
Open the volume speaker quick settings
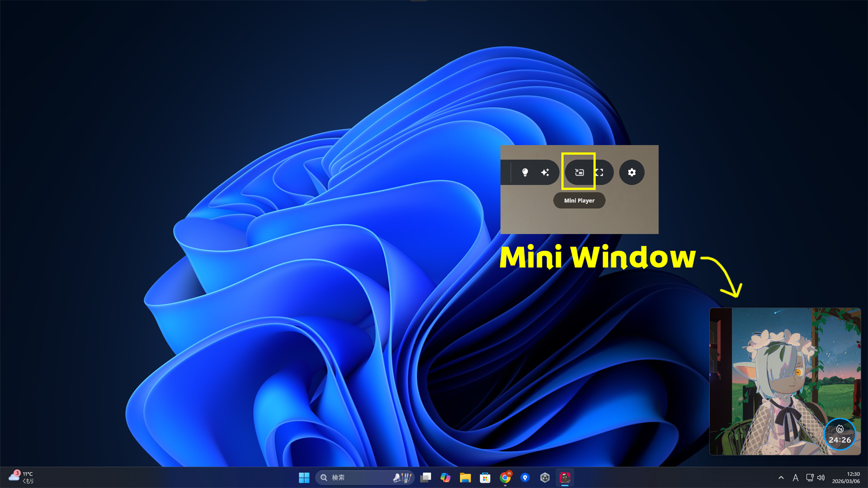click(x=821, y=478)
